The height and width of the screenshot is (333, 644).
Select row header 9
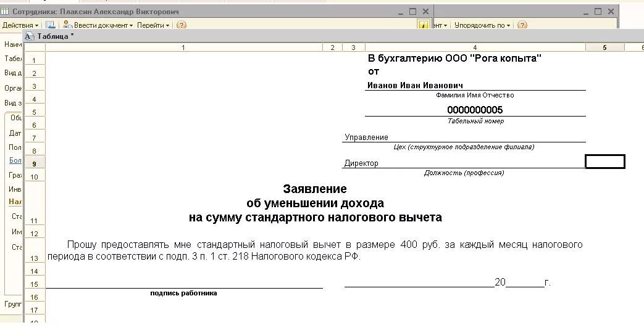[35, 162]
